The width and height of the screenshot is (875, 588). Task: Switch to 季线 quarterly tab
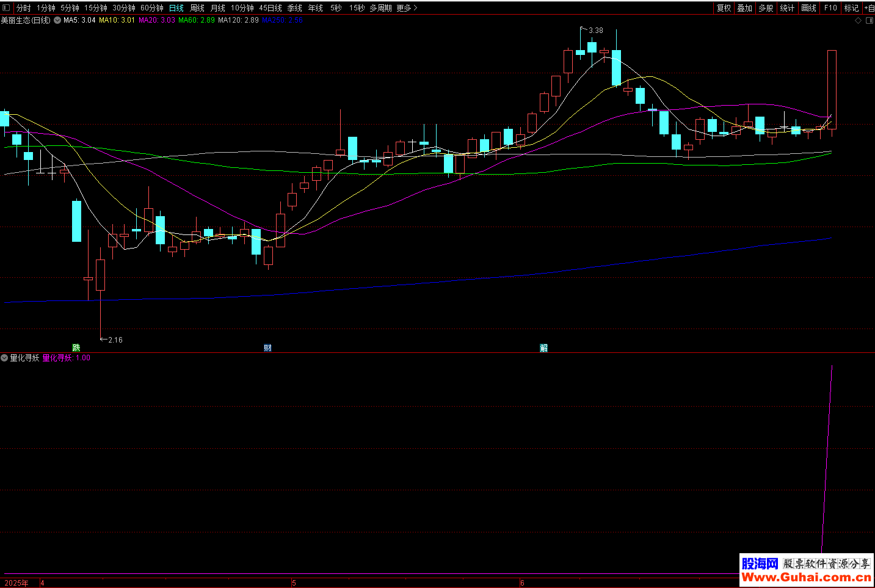pos(295,8)
